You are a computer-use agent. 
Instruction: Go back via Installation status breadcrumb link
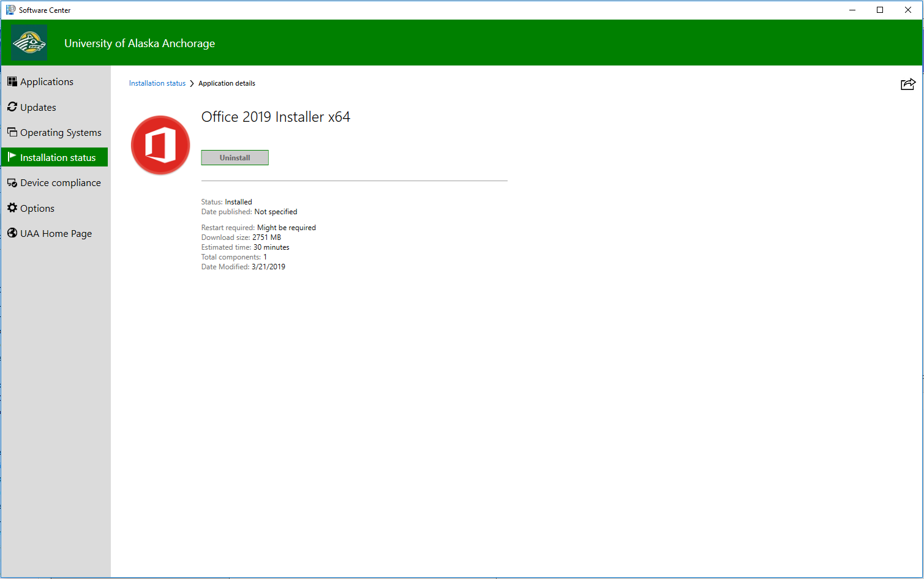click(x=157, y=83)
